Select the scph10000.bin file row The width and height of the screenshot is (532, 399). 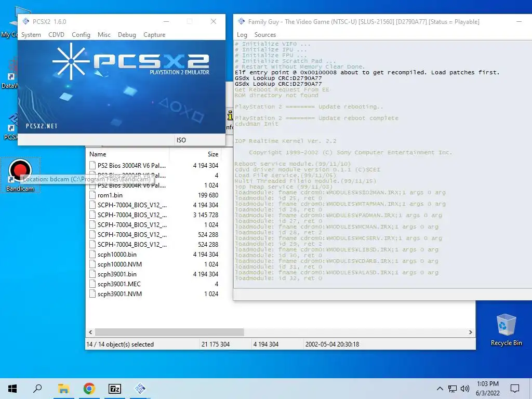154,254
